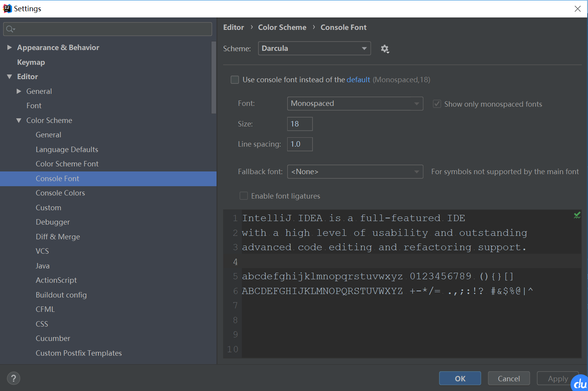Click the Apply button
Image resolution: width=588 pixels, height=391 pixels.
click(558, 379)
